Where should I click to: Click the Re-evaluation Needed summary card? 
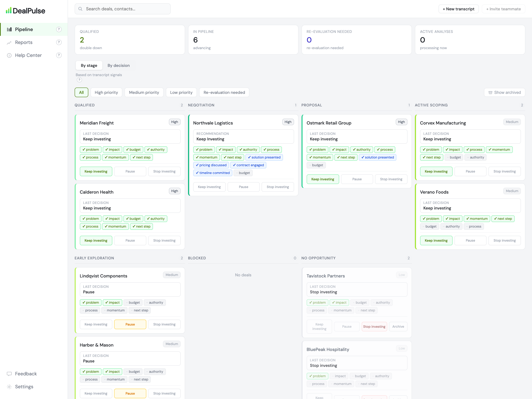(x=357, y=40)
